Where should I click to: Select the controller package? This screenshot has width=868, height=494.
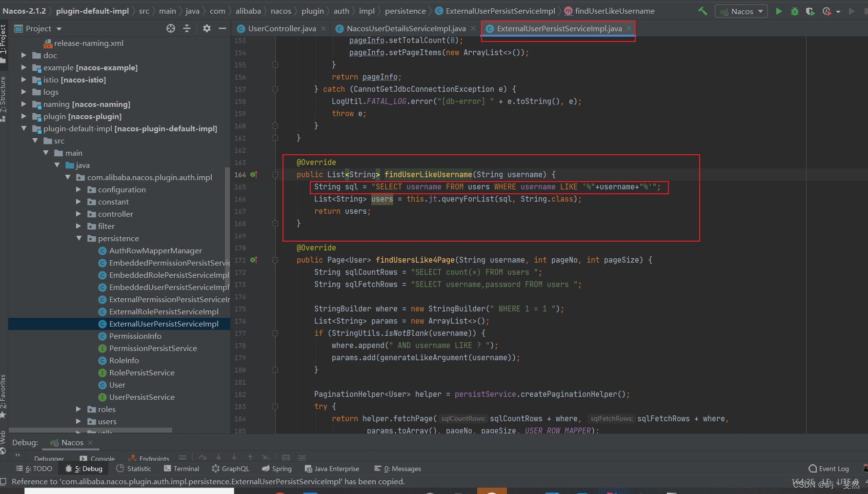(x=115, y=214)
